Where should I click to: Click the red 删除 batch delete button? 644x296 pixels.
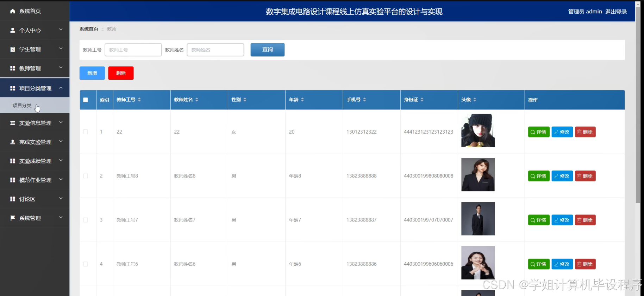click(x=121, y=73)
